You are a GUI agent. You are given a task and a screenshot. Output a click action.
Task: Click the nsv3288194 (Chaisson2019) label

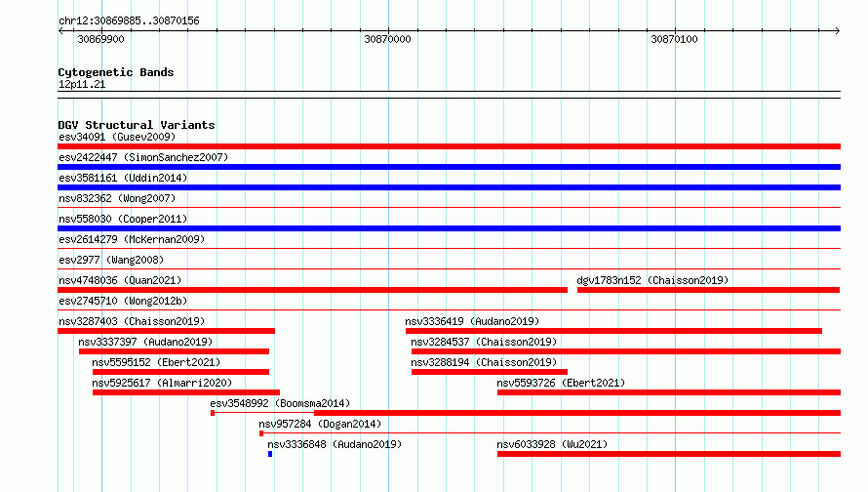coord(484,362)
